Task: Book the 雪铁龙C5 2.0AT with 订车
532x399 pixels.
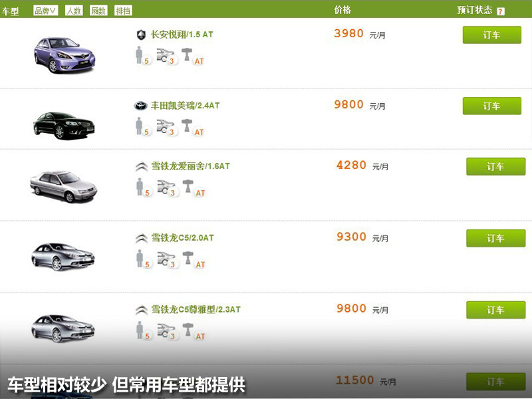Action: 495,238
